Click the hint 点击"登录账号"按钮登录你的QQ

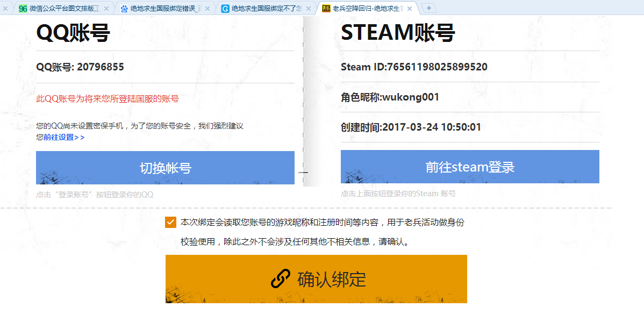click(95, 195)
